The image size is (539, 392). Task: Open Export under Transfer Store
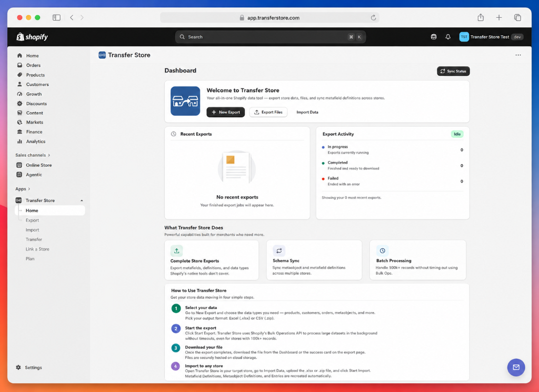(32, 220)
